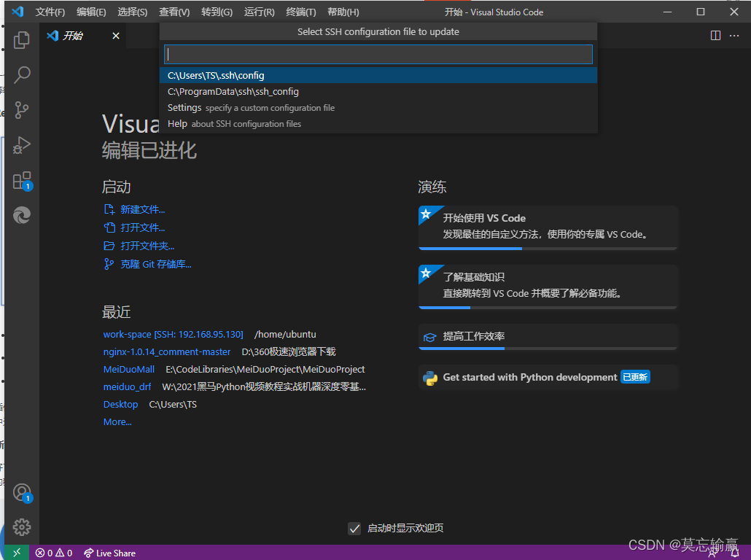Choose Settings custom configuration file option
The width and height of the screenshot is (751, 560).
pos(378,108)
